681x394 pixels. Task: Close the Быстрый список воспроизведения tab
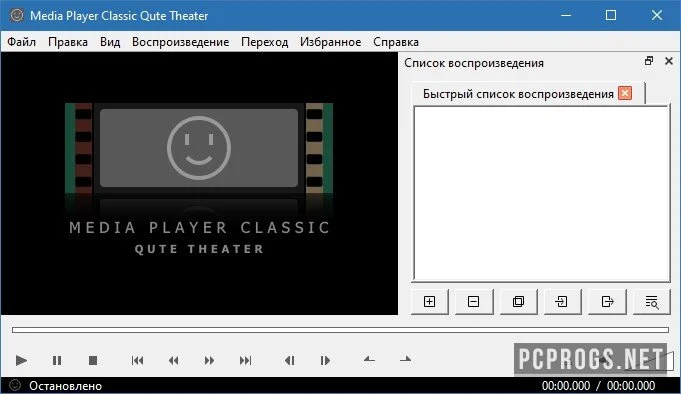pyautogui.click(x=625, y=93)
